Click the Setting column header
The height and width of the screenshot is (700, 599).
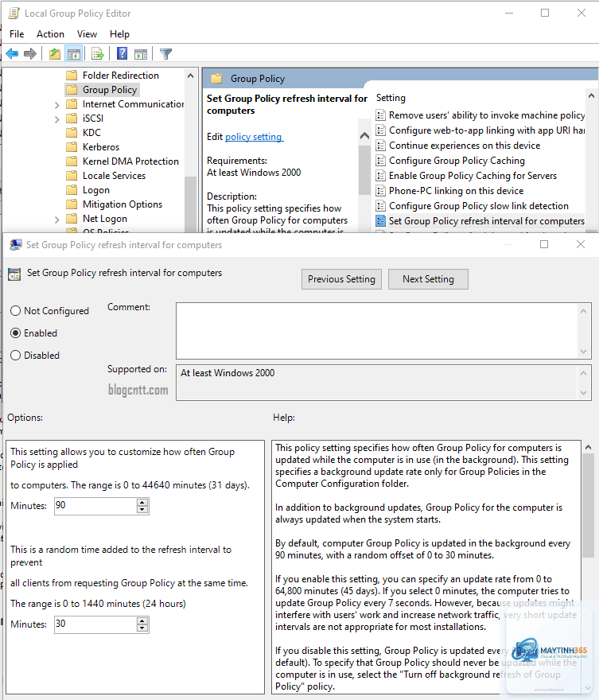pos(391,98)
